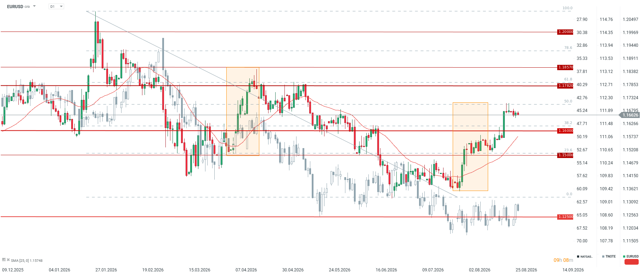Click the Fibonacci 100.0 level label

[x=567, y=8]
